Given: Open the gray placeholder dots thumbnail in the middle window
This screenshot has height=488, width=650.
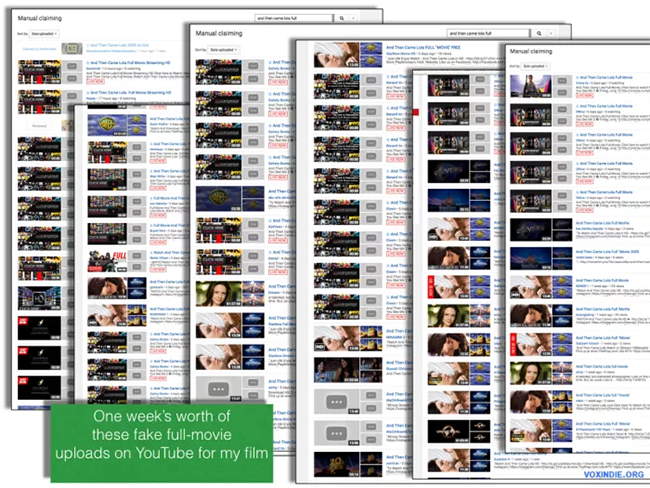Looking at the screenshot, I should (218, 389).
